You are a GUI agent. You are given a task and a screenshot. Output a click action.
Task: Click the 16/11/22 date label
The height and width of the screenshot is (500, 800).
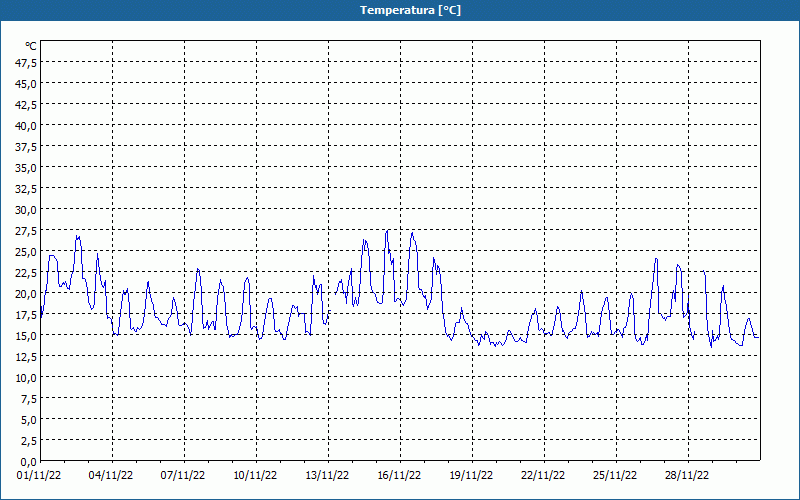point(399,476)
